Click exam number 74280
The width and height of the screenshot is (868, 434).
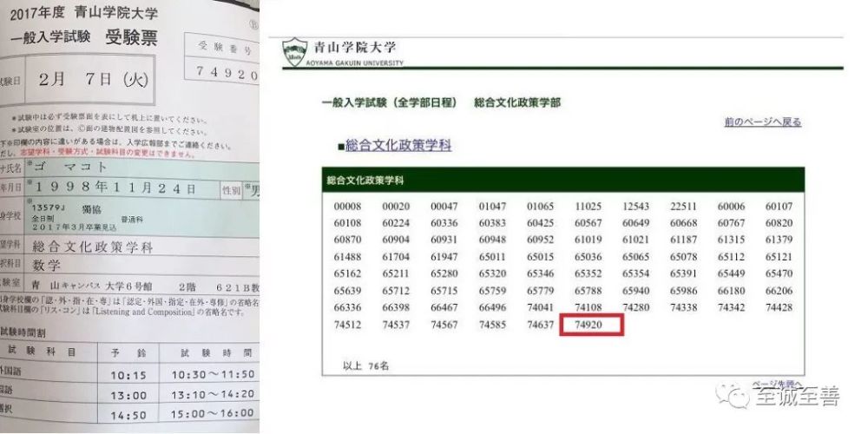[635, 307]
